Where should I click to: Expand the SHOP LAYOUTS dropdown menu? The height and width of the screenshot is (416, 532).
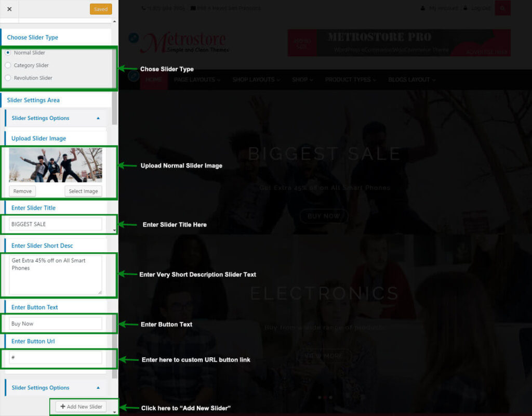point(256,80)
